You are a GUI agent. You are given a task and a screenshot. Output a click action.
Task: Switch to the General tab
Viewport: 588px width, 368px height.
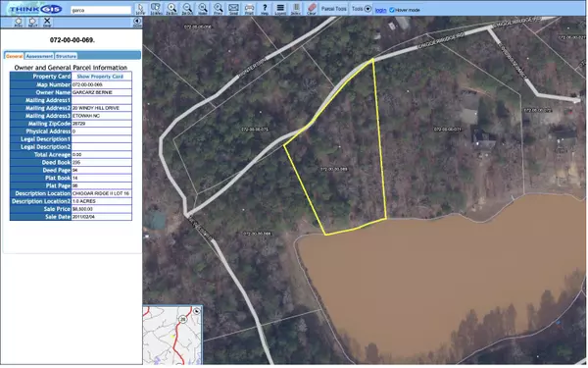15,56
